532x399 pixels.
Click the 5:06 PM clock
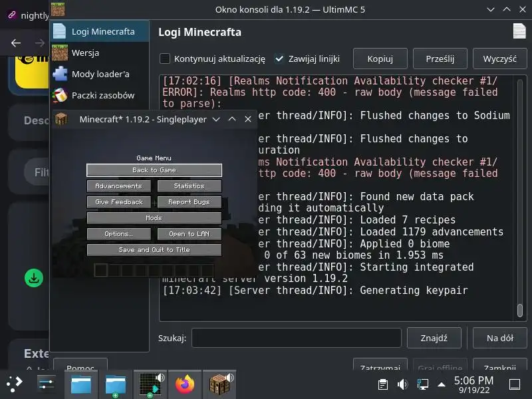473,380
